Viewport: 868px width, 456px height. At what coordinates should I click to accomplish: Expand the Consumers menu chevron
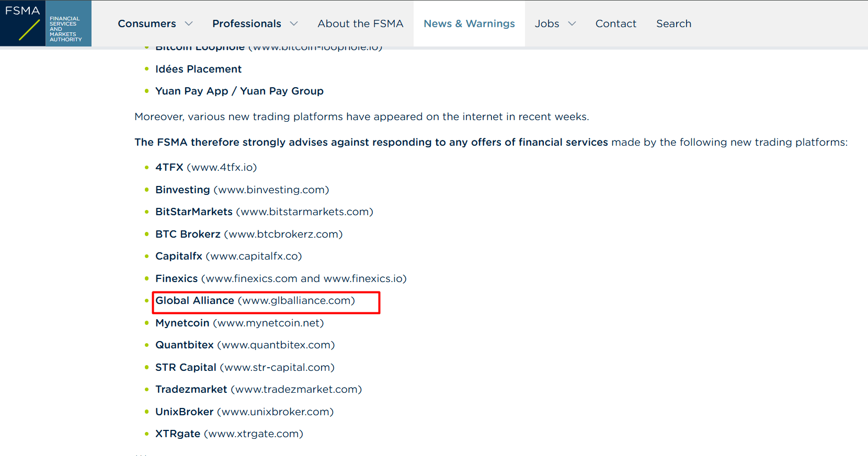[189, 24]
